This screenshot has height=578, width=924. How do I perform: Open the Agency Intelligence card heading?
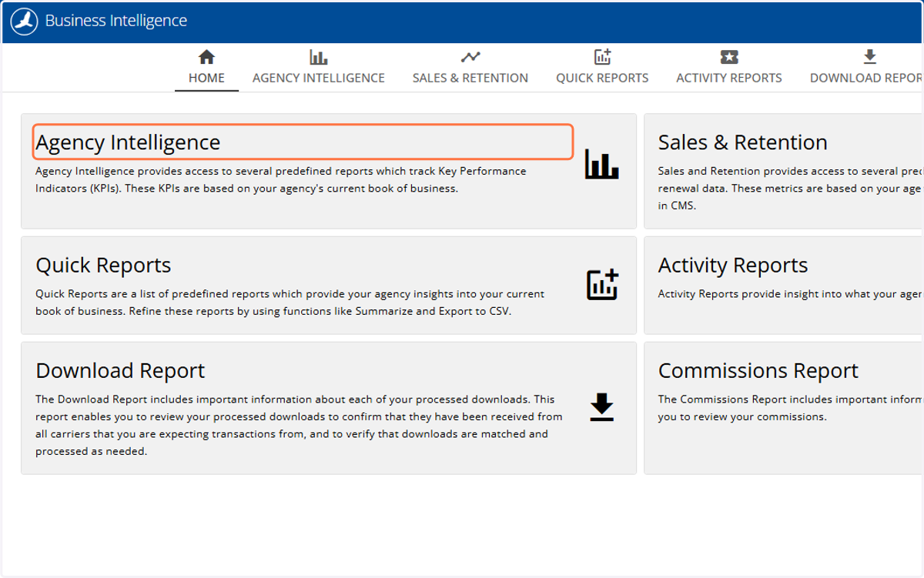pos(128,142)
